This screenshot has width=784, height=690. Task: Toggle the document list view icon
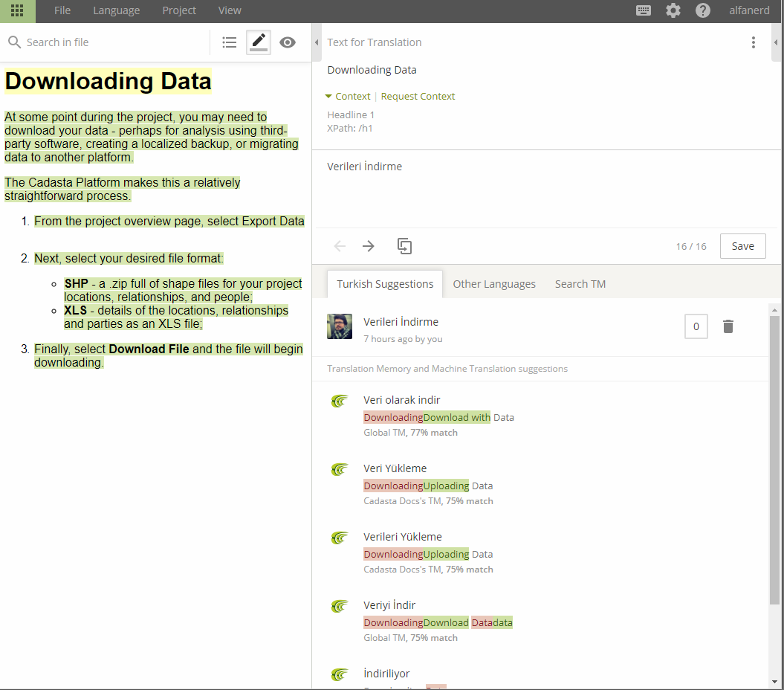tap(229, 42)
